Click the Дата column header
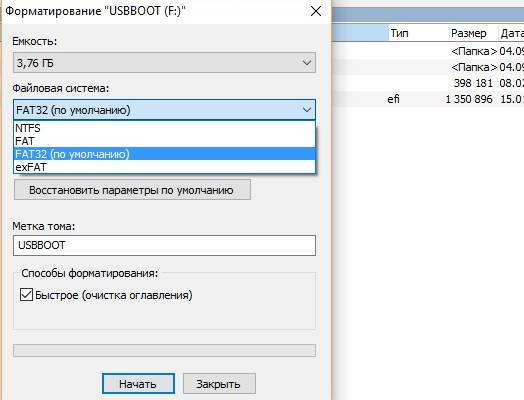The height and width of the screenshot is (400, 524). [x=511, y=33]
